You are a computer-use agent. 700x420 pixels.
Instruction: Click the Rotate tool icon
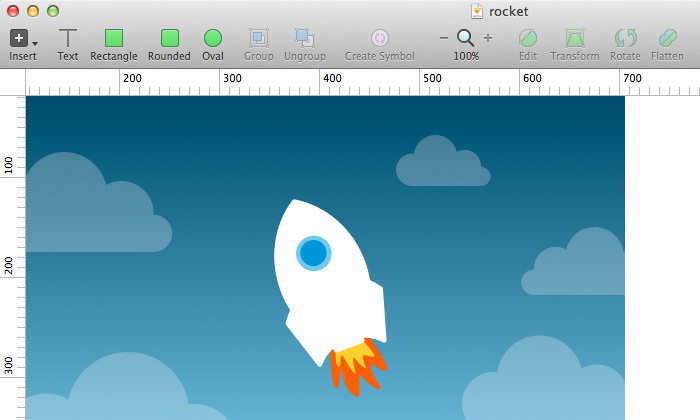625,39
